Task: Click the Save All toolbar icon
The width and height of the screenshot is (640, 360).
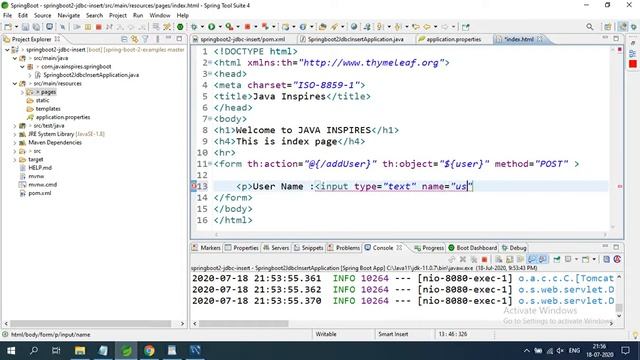Action: tap(36, 27)
